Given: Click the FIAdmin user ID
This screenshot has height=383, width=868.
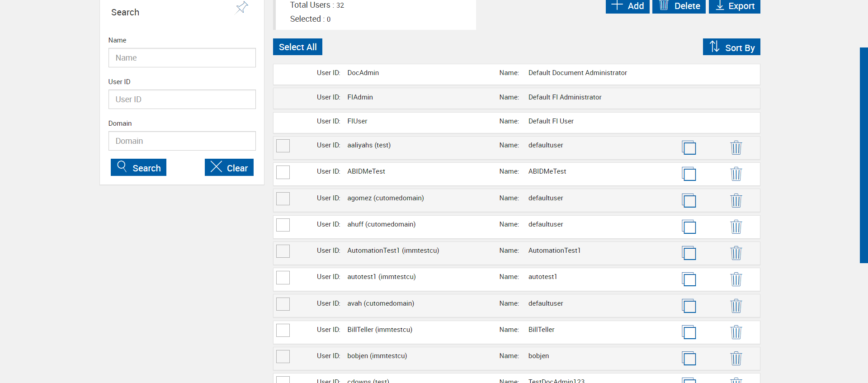Looking at the screenshot, I should tap(360, 97).
